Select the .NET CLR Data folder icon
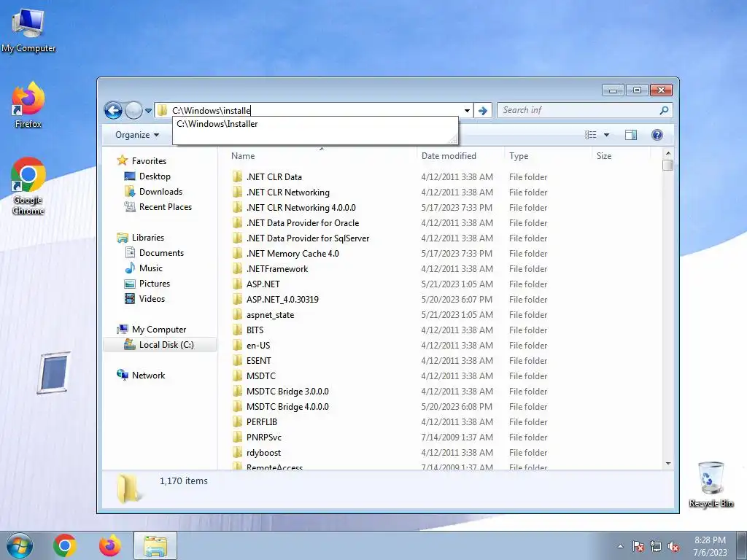This screenshot has width=747, height=560. tap(237, 177)
